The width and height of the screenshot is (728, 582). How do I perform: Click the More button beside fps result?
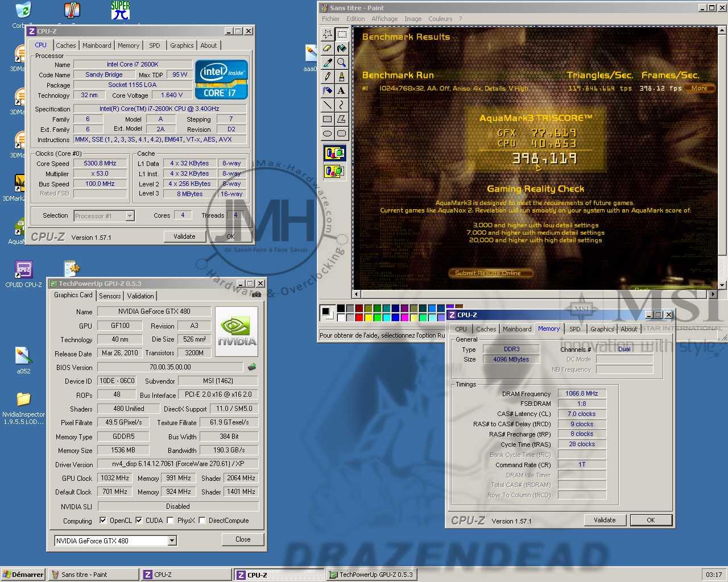point(700,88)
